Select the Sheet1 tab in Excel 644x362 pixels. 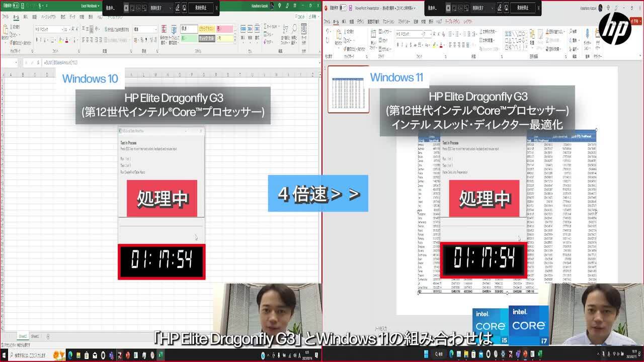[35, 336]
